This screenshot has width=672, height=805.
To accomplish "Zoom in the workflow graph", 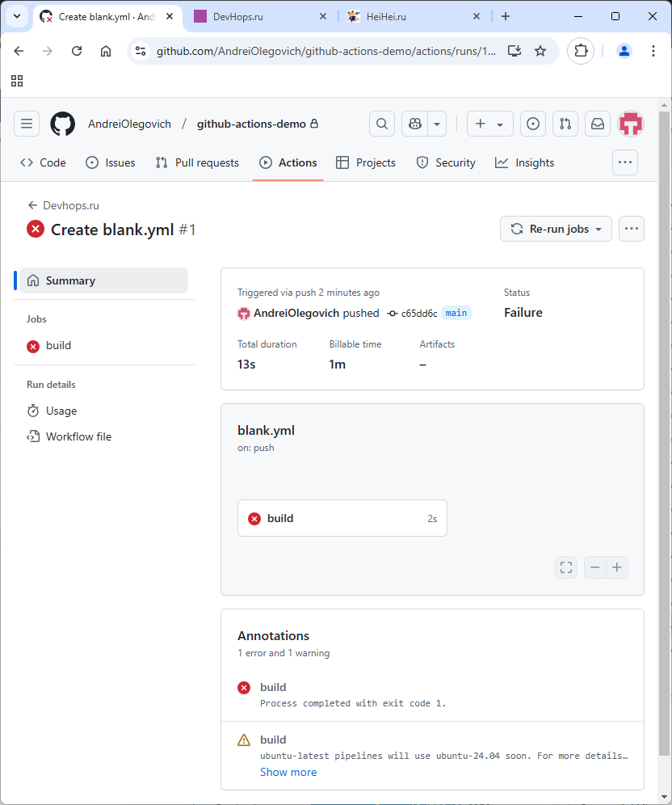I will click(617, 567).
